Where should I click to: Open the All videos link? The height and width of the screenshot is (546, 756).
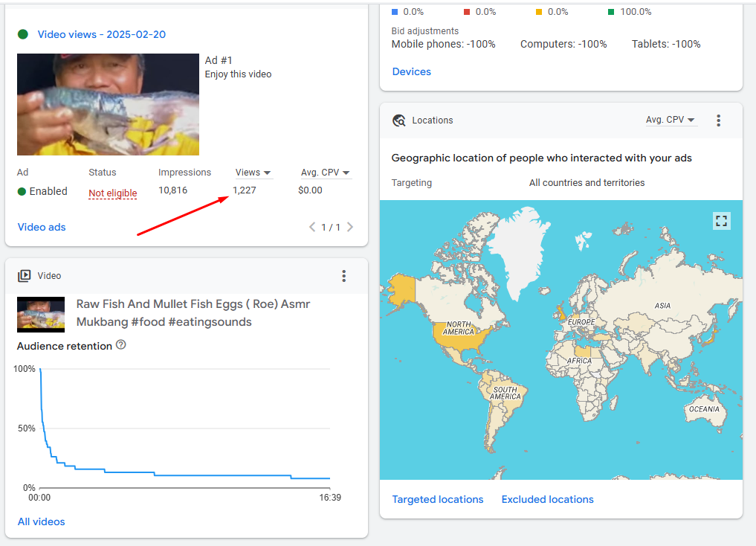point(41,522)
